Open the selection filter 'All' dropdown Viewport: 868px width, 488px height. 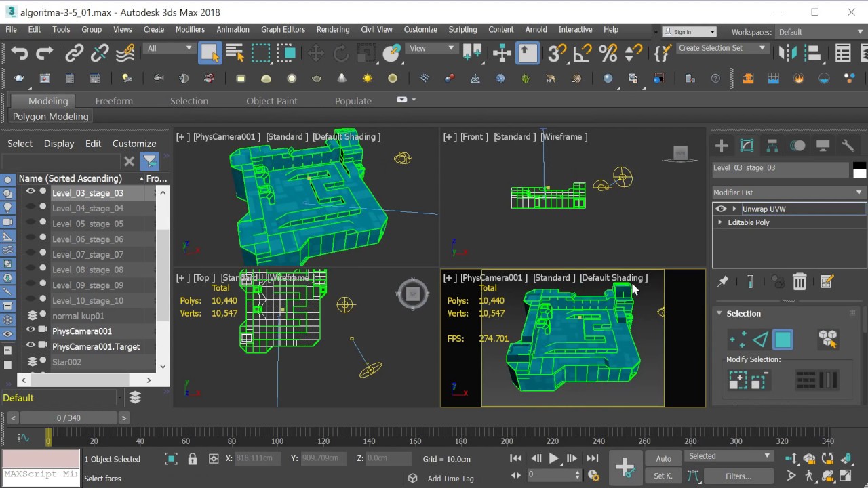(x=169, y=48)
